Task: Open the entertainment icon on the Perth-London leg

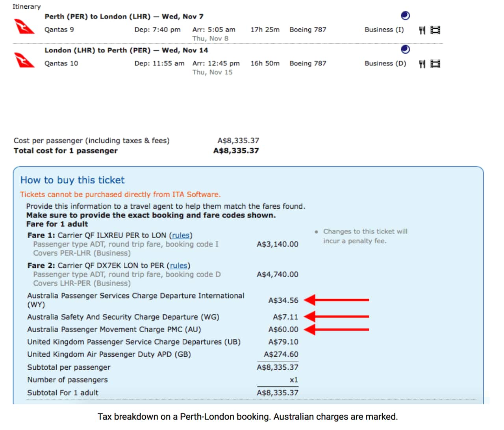Action: coord(435,30)
